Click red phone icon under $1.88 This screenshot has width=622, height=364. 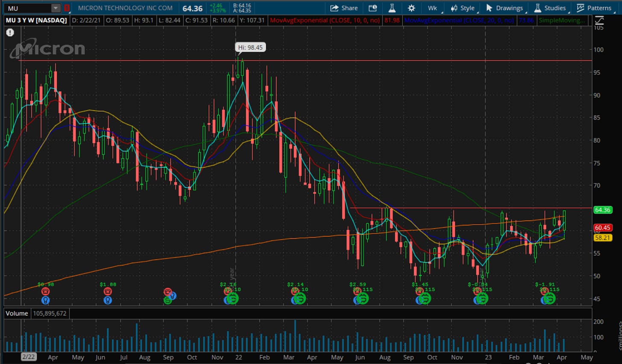pyautogui.click(x=108, y=291)
